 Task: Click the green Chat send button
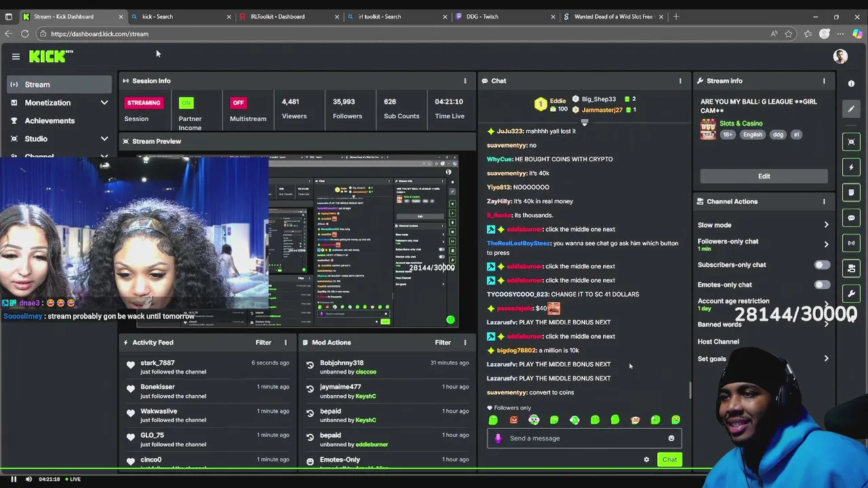point(669,460)
